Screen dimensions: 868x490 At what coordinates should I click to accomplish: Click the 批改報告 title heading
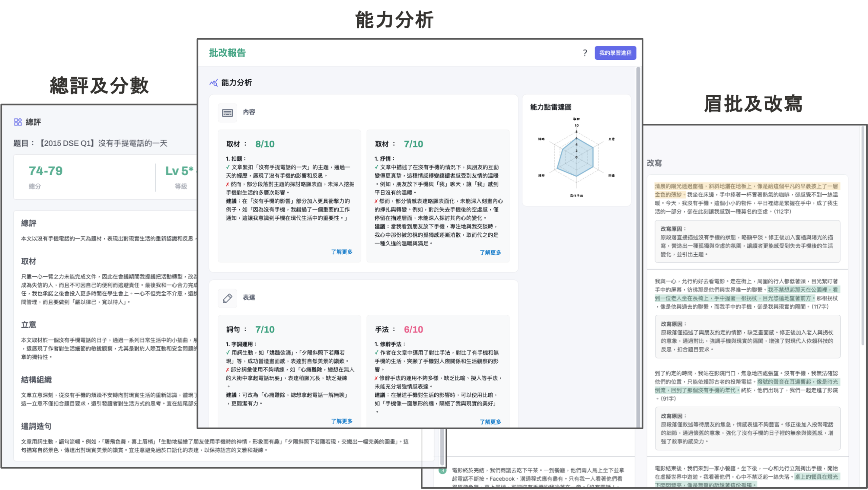227,53
